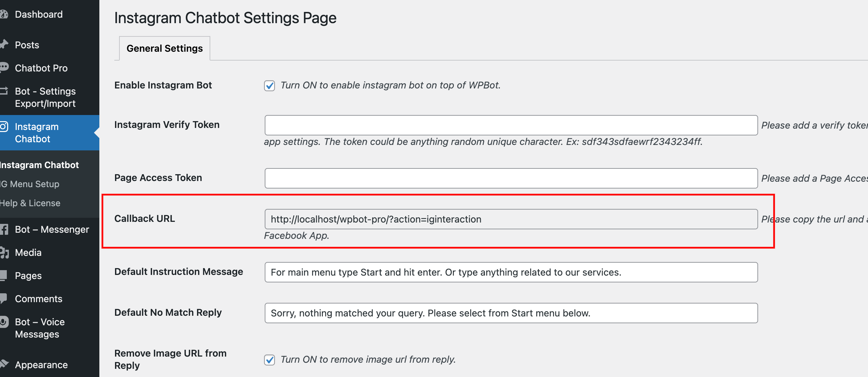
Task: Click the 'Enable Instagram Bot' label
Action: coord(163,85)
